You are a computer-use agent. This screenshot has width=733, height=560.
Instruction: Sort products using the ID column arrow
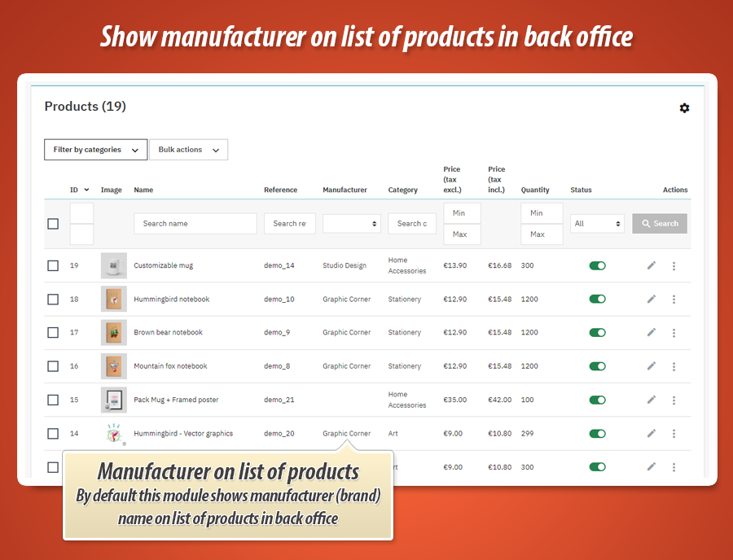[x=87, y=189]
